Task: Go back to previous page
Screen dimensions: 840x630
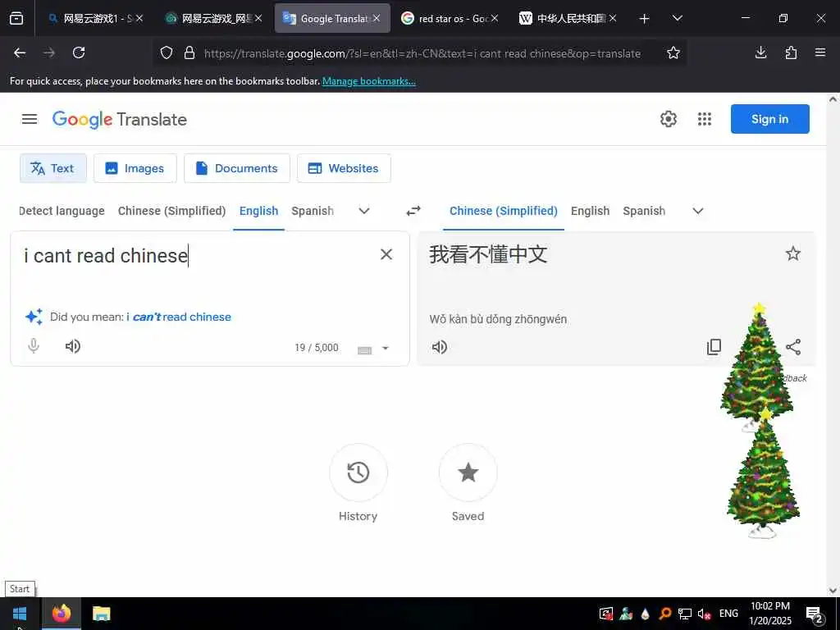Action: click(x=20, y=52)
